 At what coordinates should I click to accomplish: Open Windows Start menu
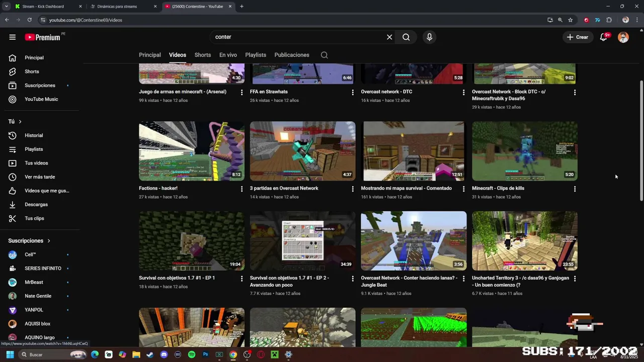click(10, 355)
